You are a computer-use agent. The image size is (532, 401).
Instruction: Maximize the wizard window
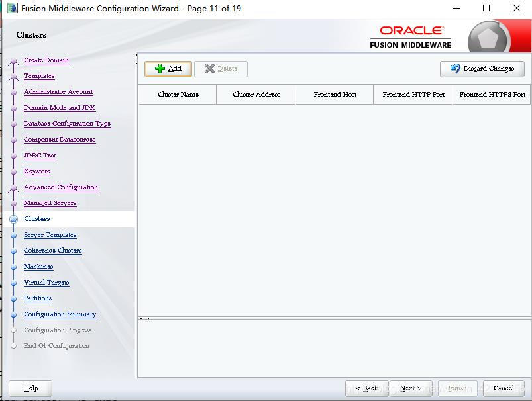486,8
